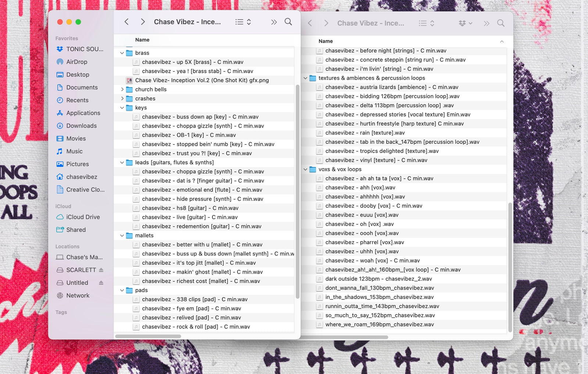The width and height of the screenshot is (588, 374).
Task: Open list view options in front Finder window
Action: [243, 22]
